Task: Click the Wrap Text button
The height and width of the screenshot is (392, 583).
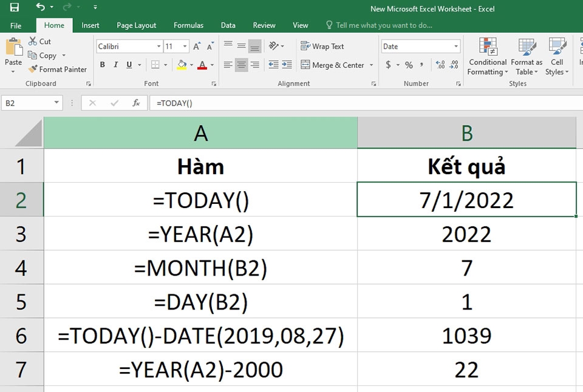Action: tap(322, 46)
